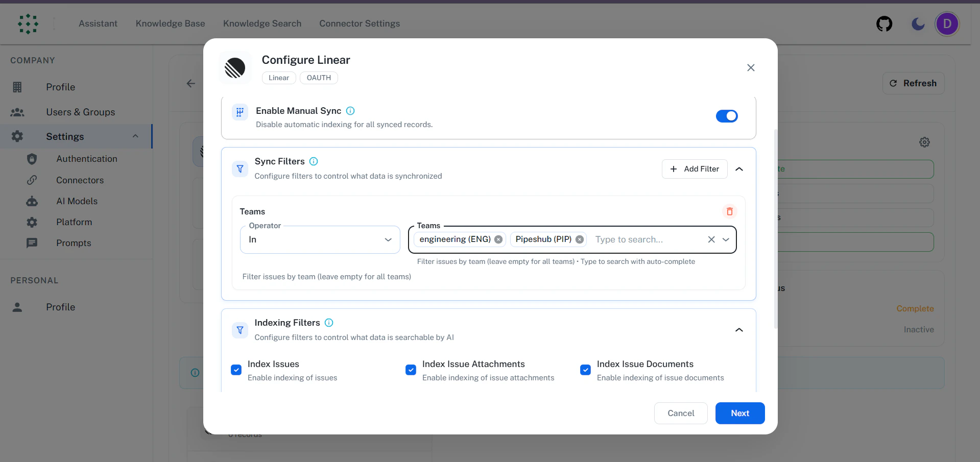Click the Complete status text
Image resolution: width=980 pixels, height=462 pixels.
tap(915, 308)
